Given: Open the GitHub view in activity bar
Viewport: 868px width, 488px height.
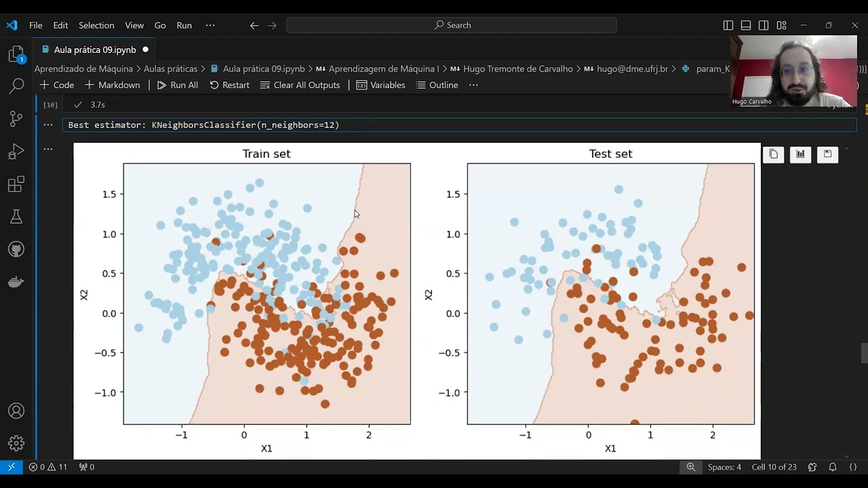Looking at the screenshot, I should pyautogui.click(x=16, y=249).
